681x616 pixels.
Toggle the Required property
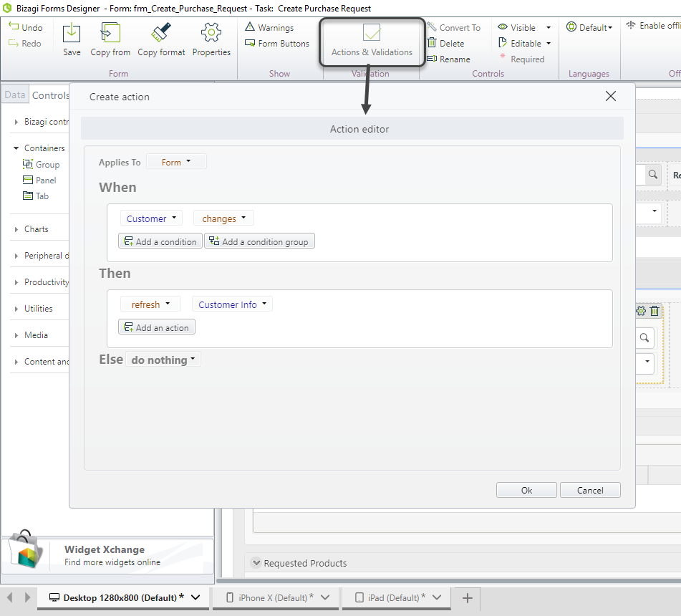coord(522,59)
